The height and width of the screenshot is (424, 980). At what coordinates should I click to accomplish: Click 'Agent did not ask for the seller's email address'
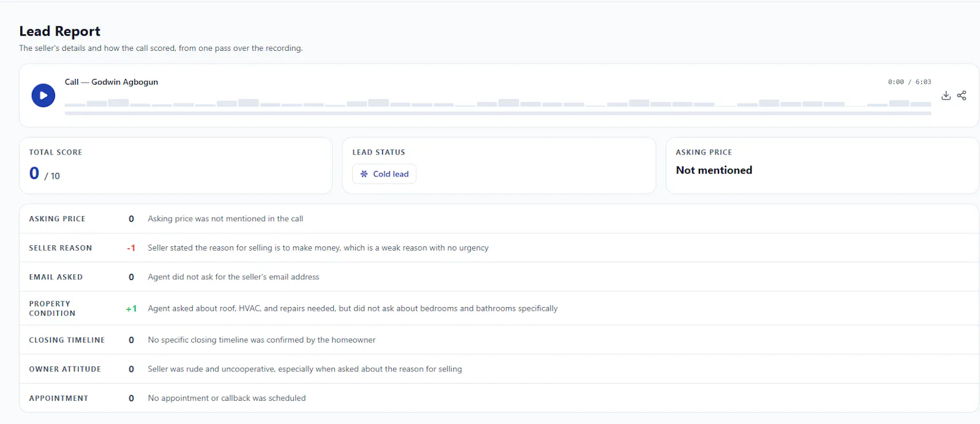(233, 277)
